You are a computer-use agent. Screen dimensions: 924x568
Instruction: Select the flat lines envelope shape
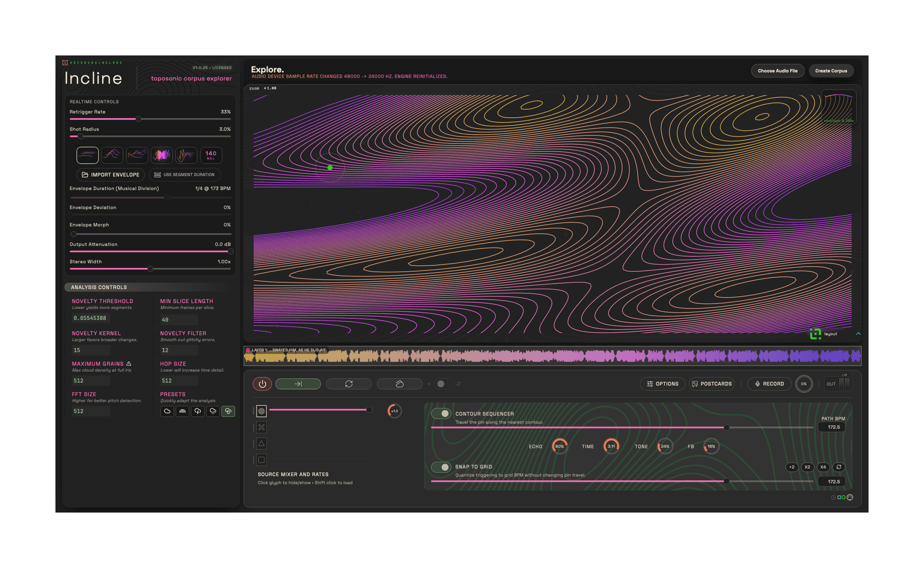click(x=87, y=155)
